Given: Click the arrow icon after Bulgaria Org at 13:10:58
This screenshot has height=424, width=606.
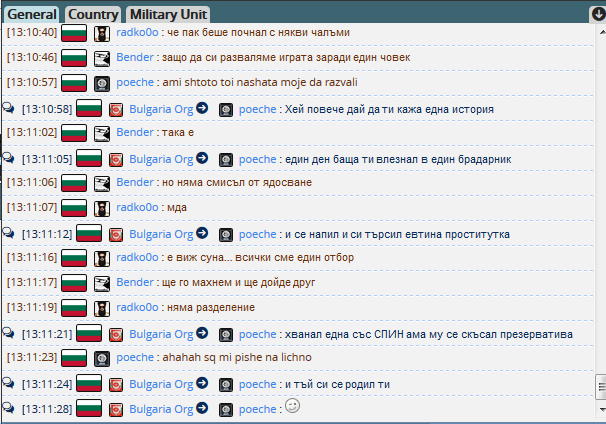Looking at the screenshot, I should [x=202, y=108].
